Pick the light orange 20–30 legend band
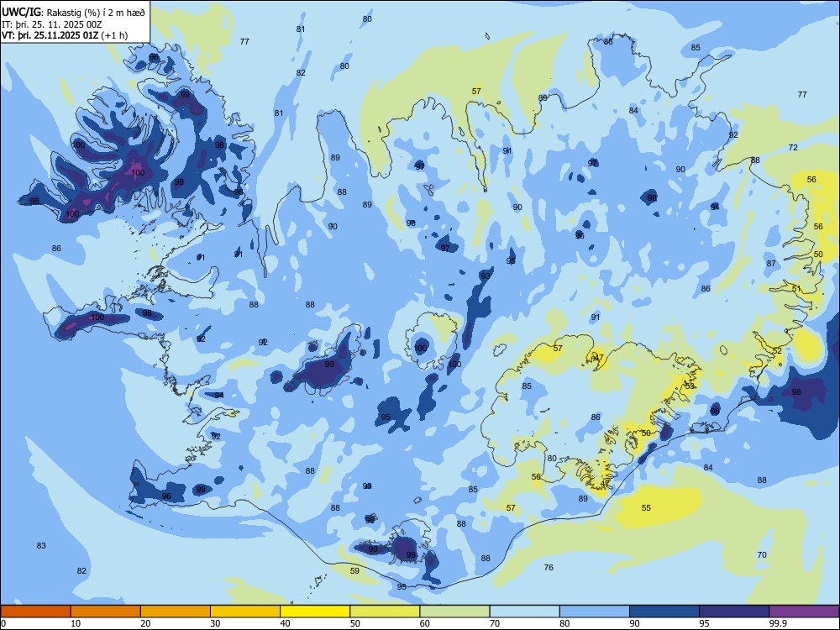This screenshot has height=630, width=840. pos(176,612)
